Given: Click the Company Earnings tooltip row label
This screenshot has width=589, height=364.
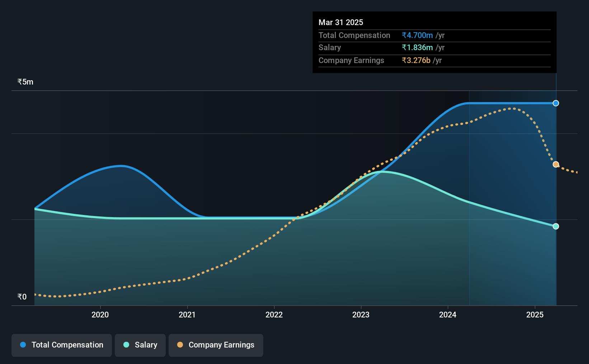Looking at the screenshot, I should (351, 61).
